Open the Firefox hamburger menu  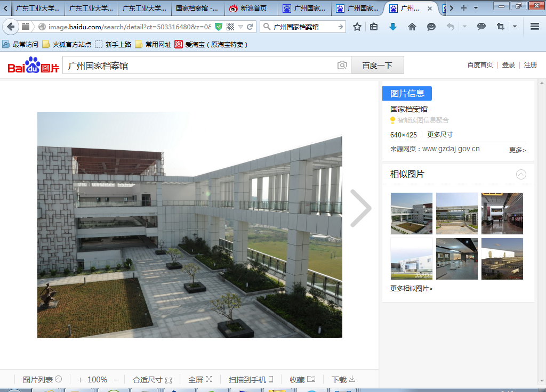tap(535, 27)
